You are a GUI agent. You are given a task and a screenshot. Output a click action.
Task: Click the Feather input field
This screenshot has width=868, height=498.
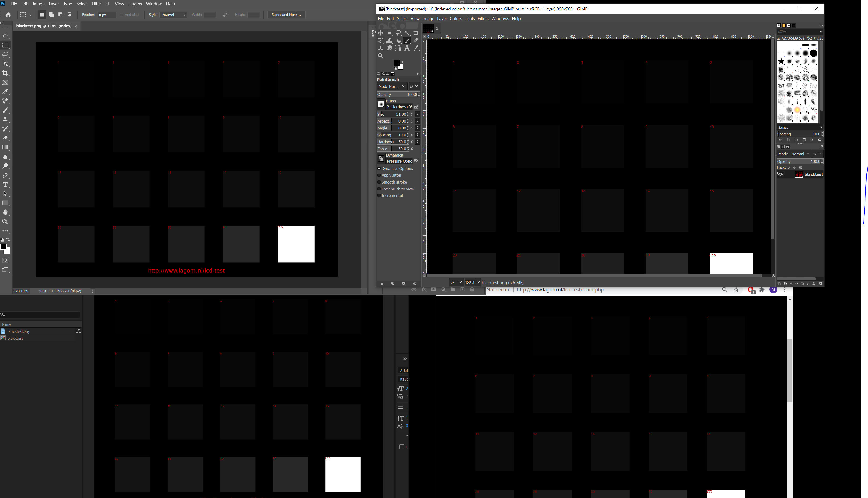[107, 15]
